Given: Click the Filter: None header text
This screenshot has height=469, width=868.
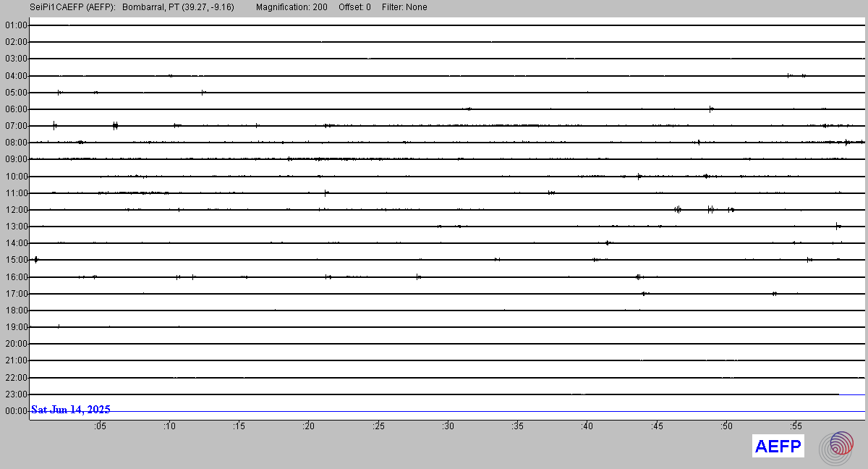Looking at the screenshot, I should point(404,7).
